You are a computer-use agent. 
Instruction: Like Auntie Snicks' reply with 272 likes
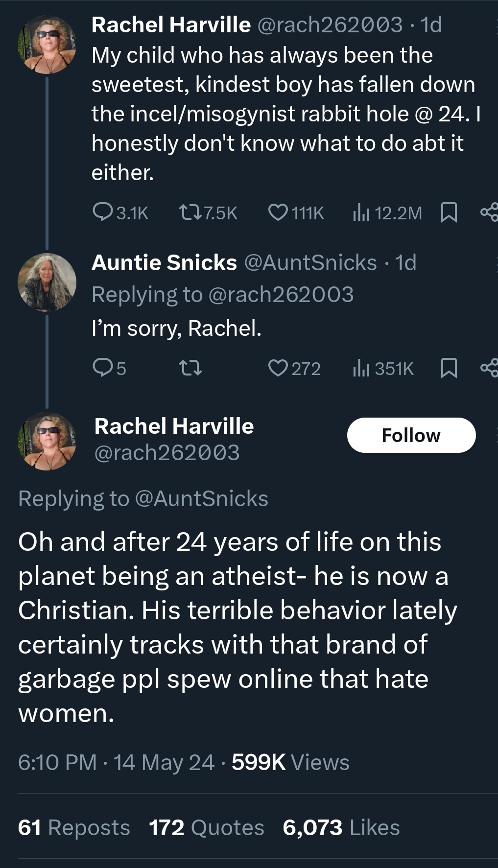point(278,368)
